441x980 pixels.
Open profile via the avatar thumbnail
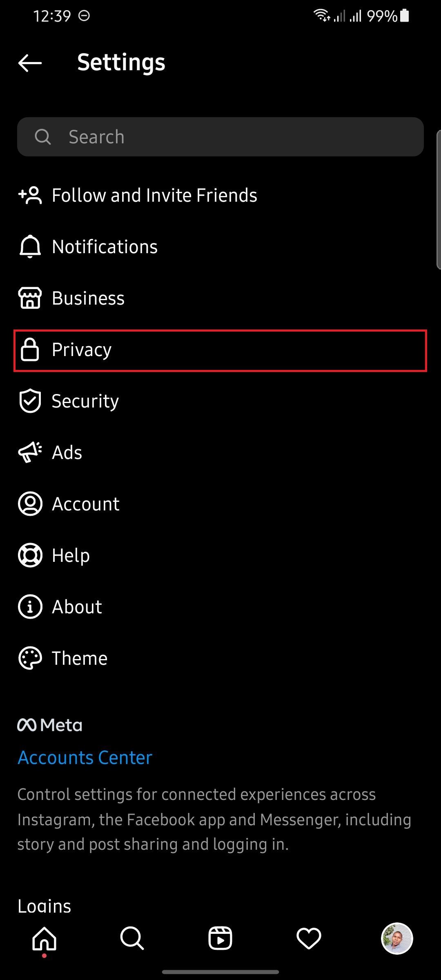(x=396, y=938)
